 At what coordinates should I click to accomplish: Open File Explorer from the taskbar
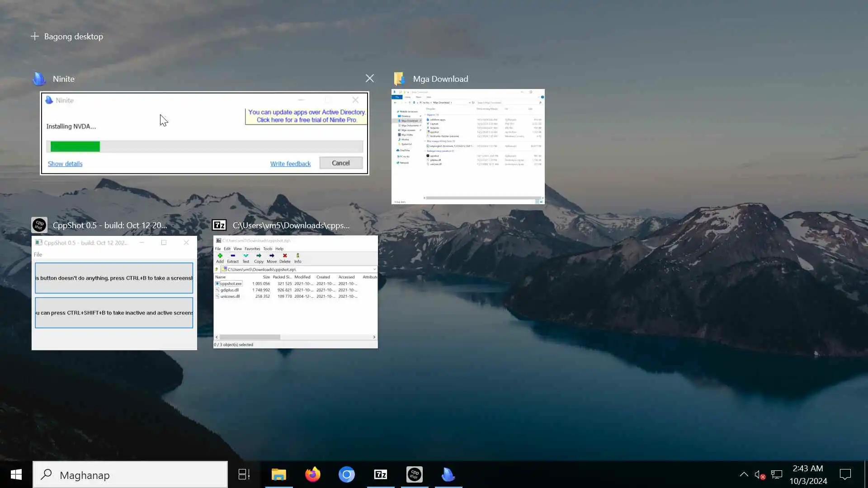[279, 474]
